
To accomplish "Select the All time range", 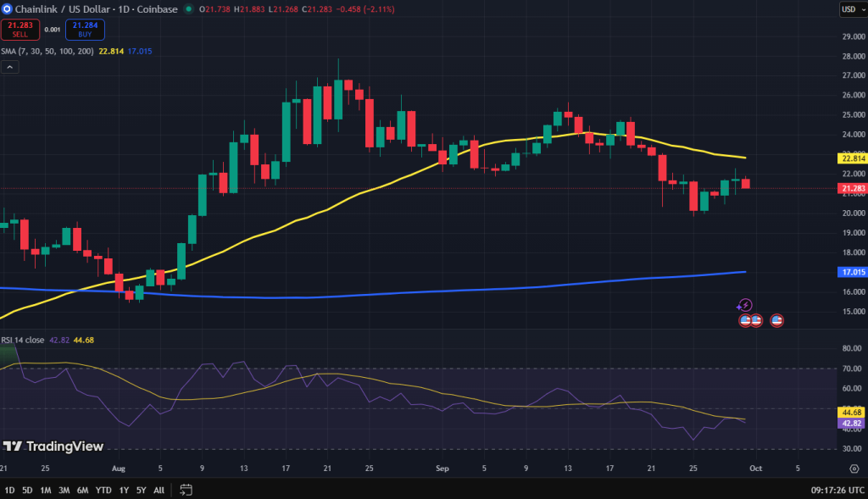I will coord(159,490).
